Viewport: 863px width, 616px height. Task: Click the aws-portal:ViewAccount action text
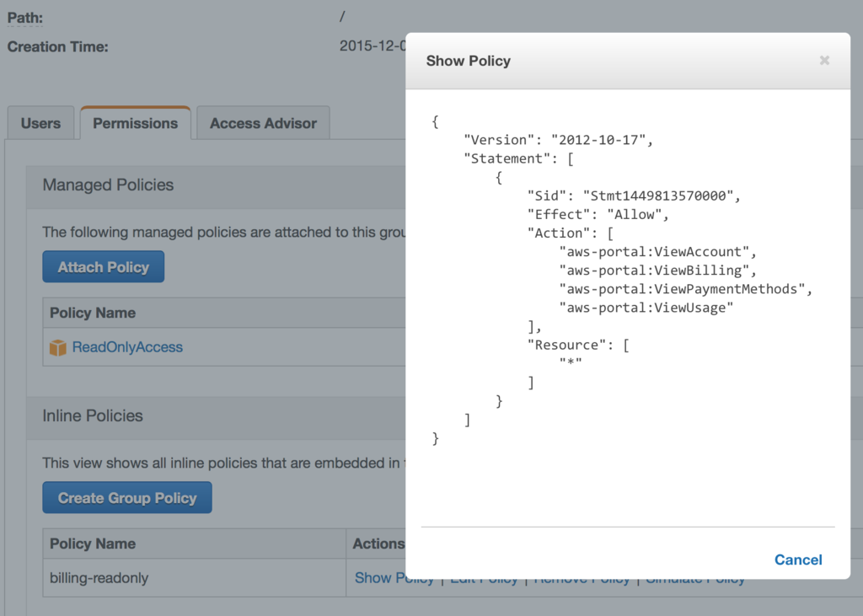click(x=657, y=252)
